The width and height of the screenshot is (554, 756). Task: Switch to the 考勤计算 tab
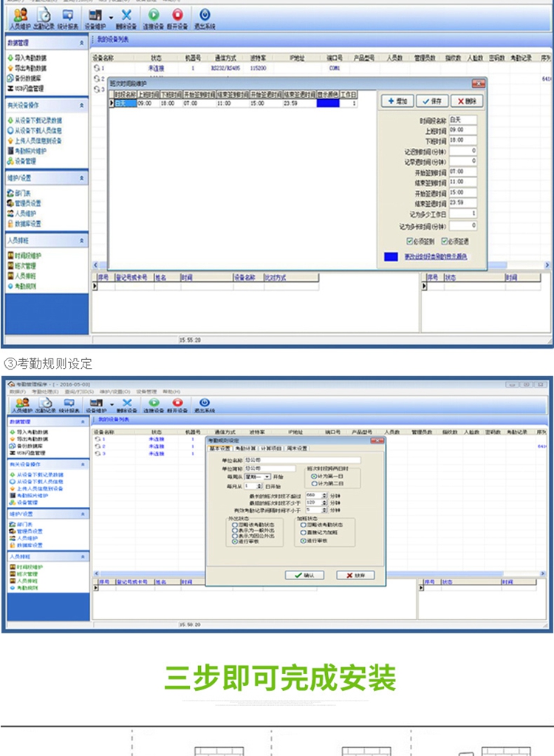point(244,448)
